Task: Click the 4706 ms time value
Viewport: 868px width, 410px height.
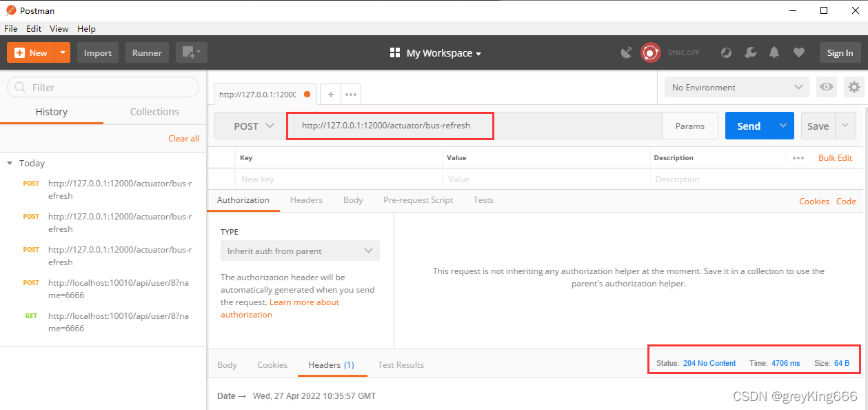Action: point(785,363)
